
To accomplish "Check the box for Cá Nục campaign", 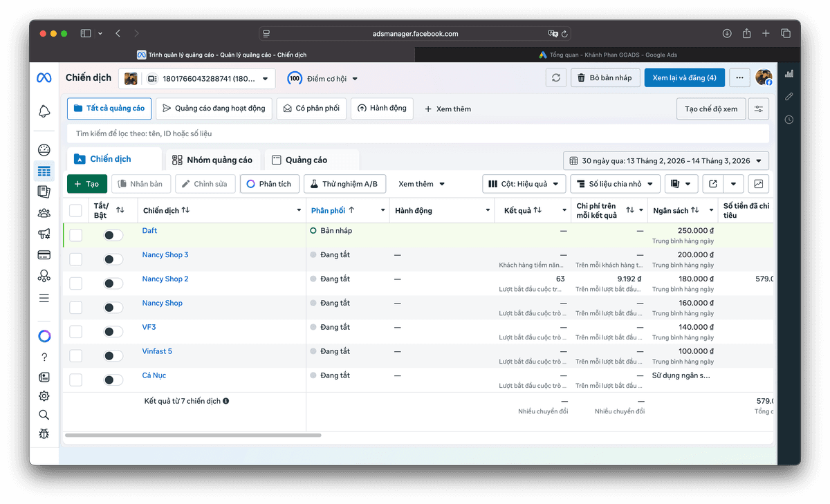I will 76,380.
